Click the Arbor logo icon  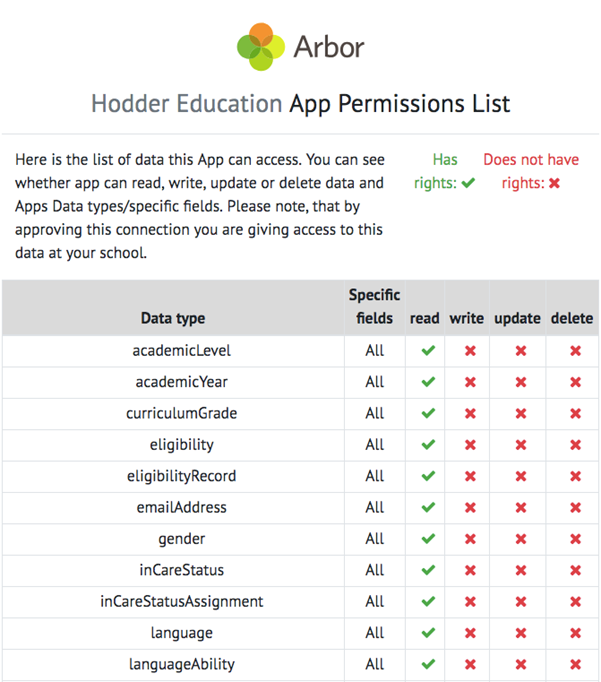tap(262, 46)
